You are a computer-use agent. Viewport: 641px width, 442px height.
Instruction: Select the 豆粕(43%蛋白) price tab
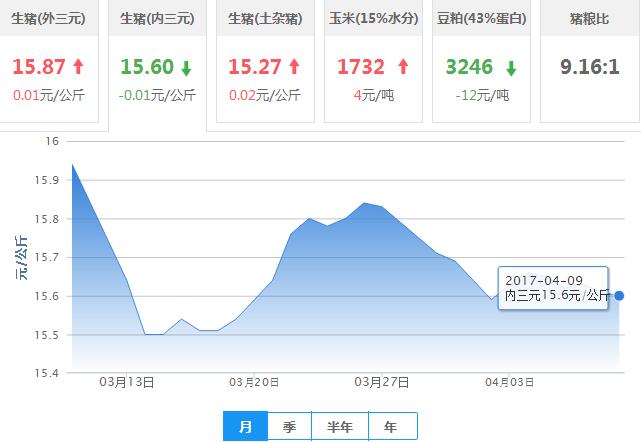pos(481,61)
